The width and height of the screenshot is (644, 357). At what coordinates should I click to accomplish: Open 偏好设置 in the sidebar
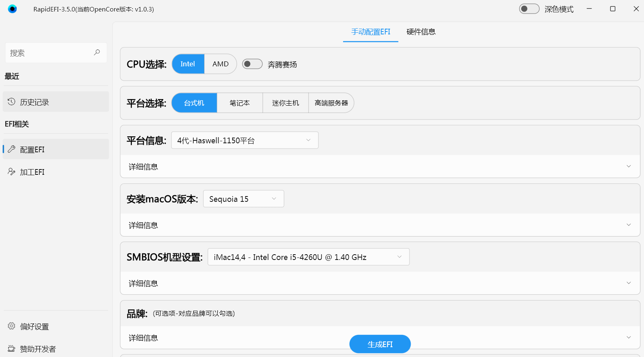(x=56, y=326)
